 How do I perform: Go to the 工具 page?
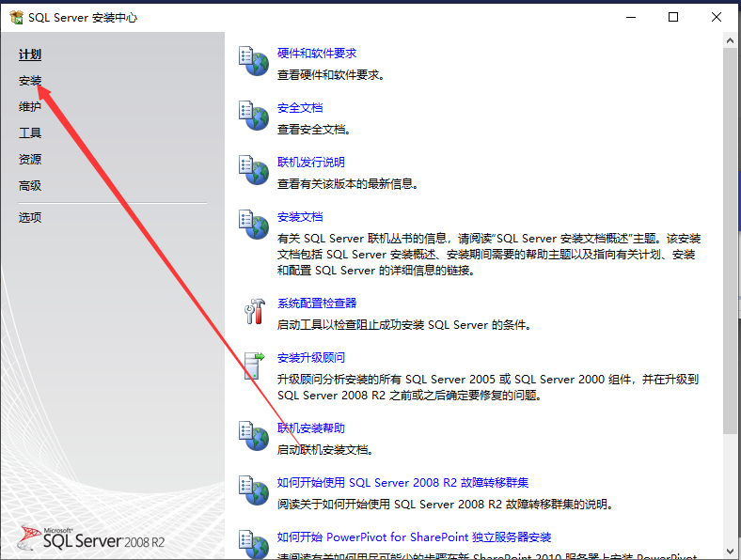(x=30, y=133)
